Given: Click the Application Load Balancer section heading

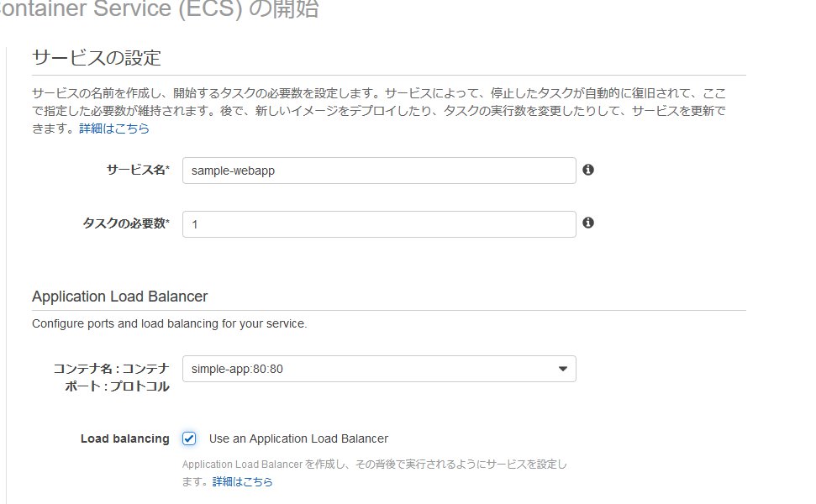Looking at the screenshot, I should pos(119,297).
